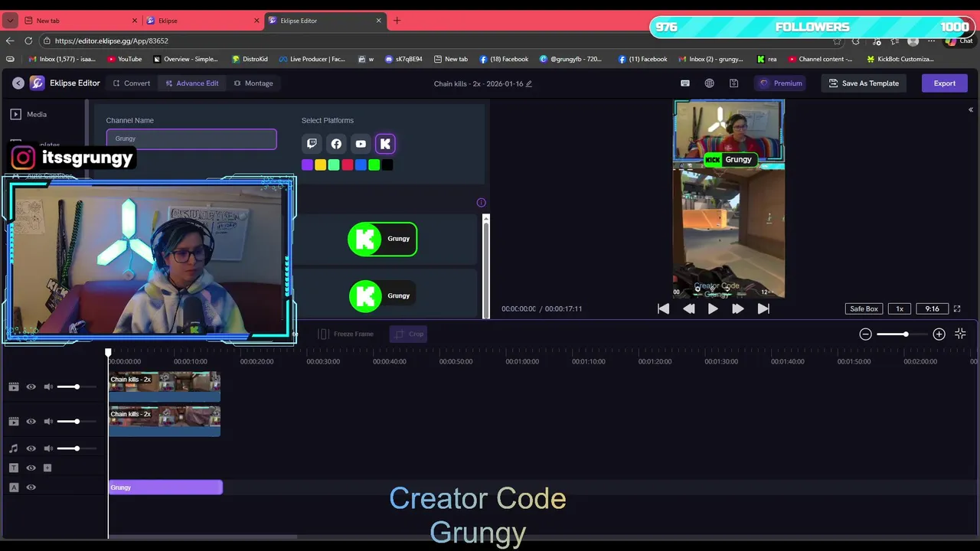980x551 pixels.
Task: Select the second Chain kills - 2x clip
Action: [x=165, y=421]
